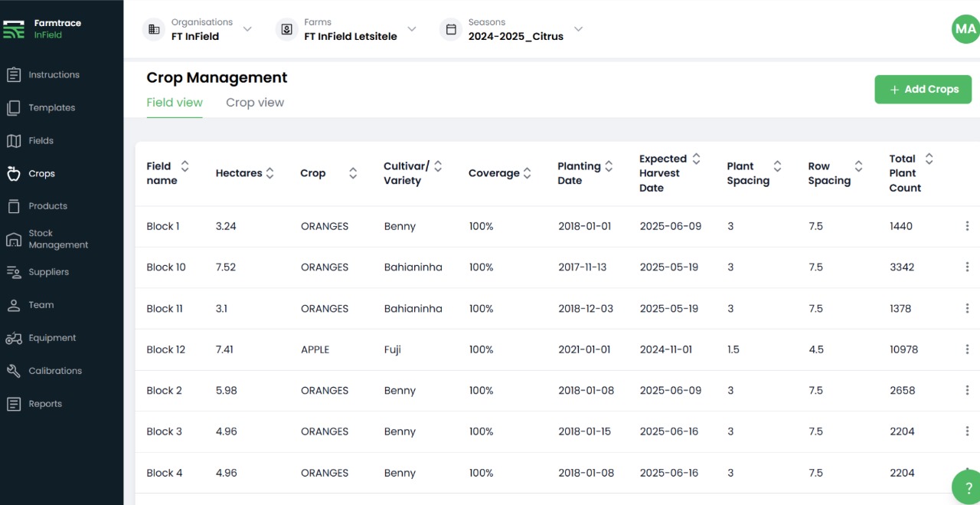Open the green help question-mark bubble

tap(966, 487)
